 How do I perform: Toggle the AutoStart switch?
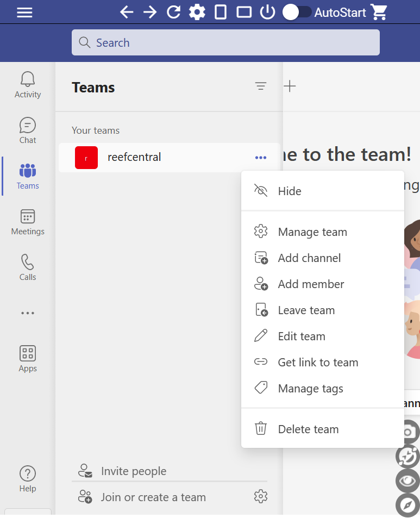(x=297, y=12)
